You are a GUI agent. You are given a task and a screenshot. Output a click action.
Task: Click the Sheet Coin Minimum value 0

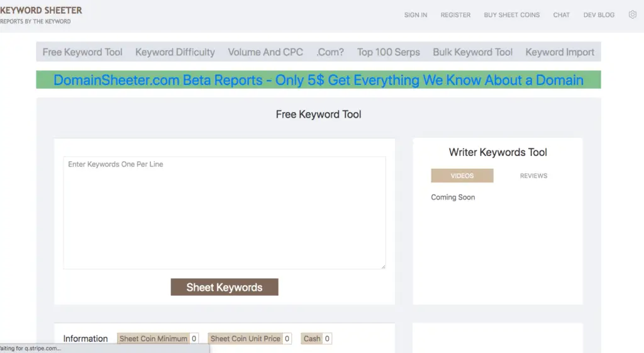coord(194,339)
